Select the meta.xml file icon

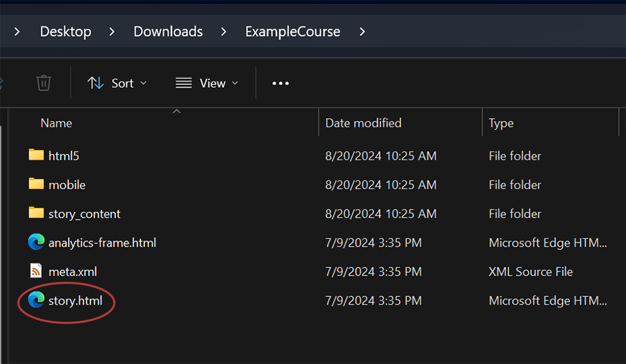coord(36,271)
